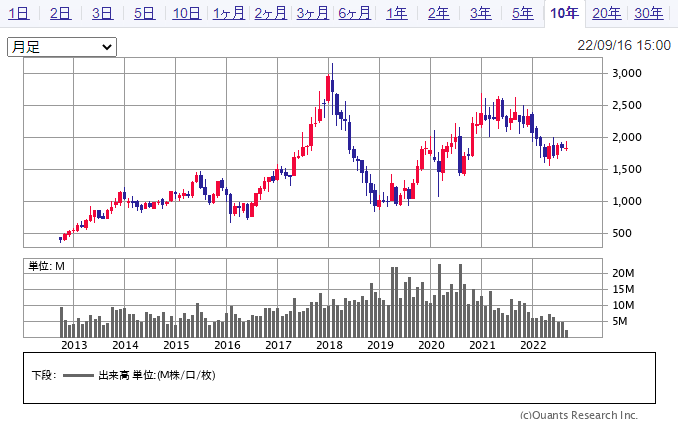Click the 1,500 price axis label
This screenshot has width=678, height=425.
[x=627, y=169]
